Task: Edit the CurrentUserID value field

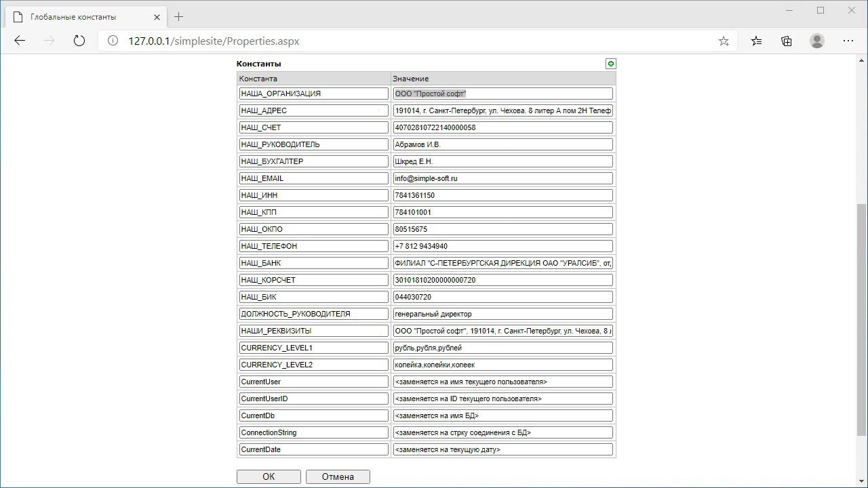Action: (502, 399)
